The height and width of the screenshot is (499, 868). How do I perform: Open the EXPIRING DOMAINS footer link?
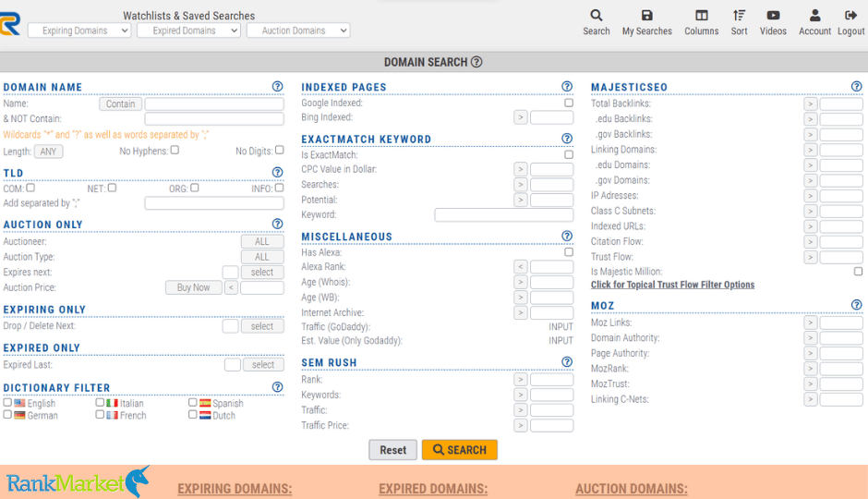235,489
